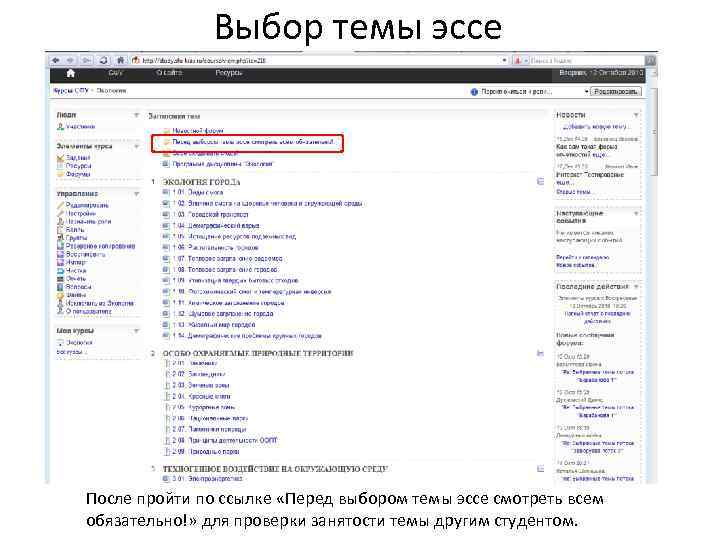
Task: Collapse the Управление block
Action: pyautogui.click(x=136, y=194)
